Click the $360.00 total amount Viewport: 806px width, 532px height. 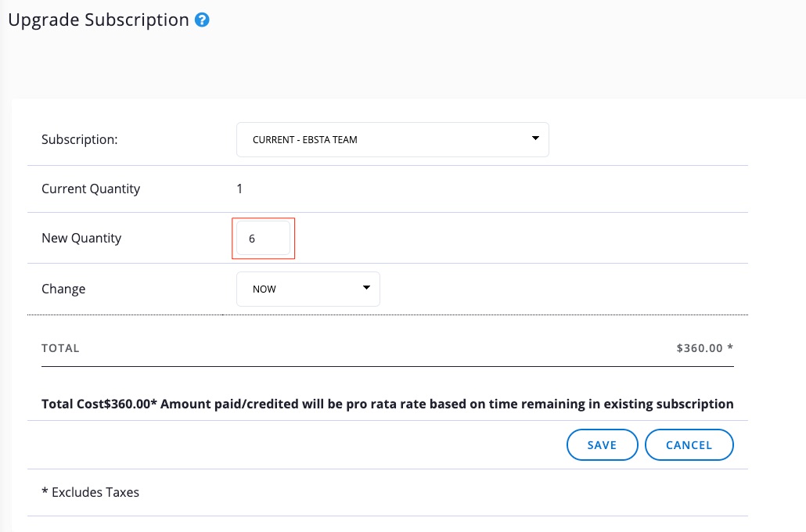(x=700, y=348)
